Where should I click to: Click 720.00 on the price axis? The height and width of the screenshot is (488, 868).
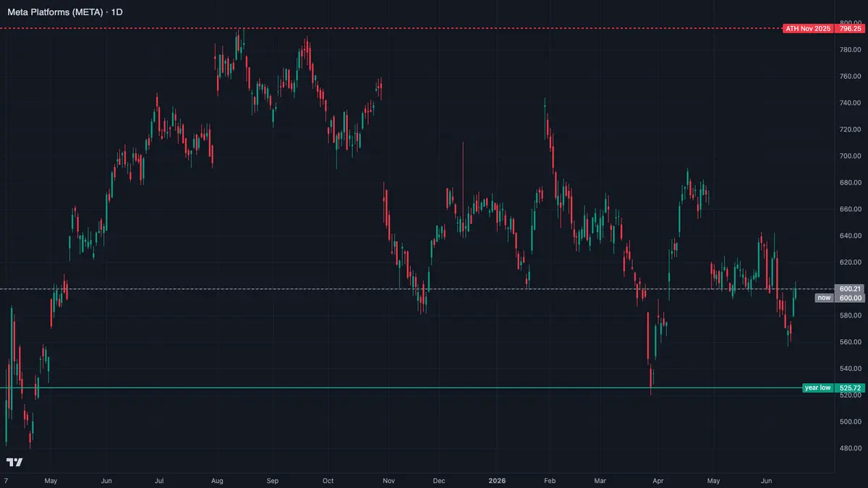coord(849,129)
